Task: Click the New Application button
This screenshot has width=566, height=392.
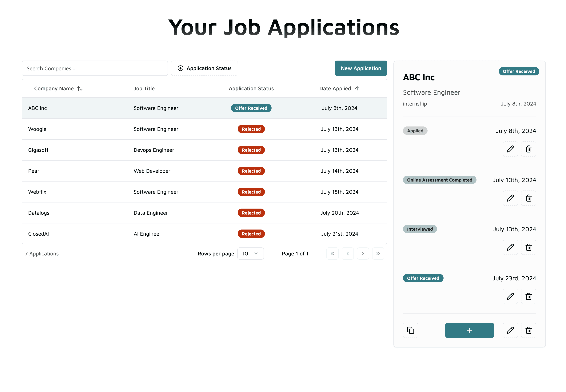Action: (x=361, y=68)
